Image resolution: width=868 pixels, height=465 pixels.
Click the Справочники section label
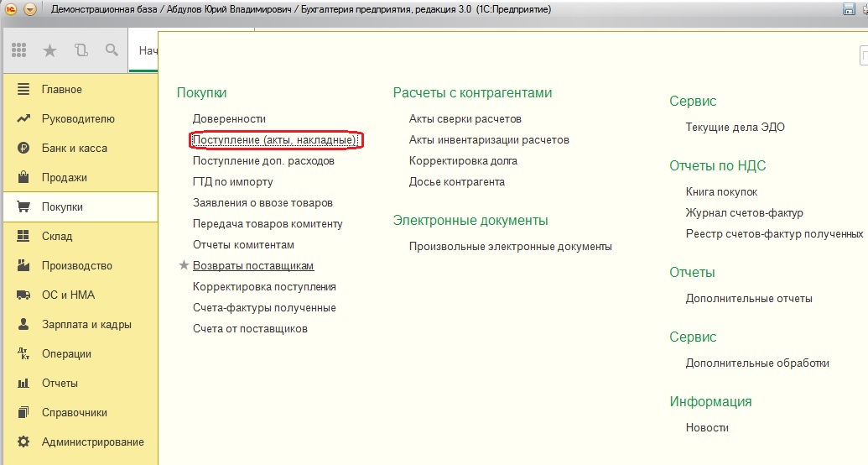(x=74, y=412)
